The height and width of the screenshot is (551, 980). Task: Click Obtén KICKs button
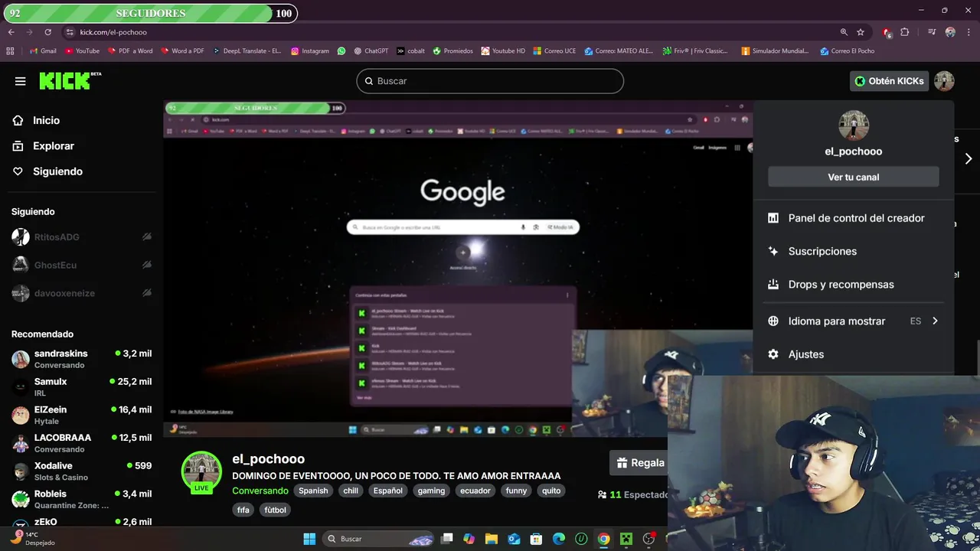tap(889, 81)
